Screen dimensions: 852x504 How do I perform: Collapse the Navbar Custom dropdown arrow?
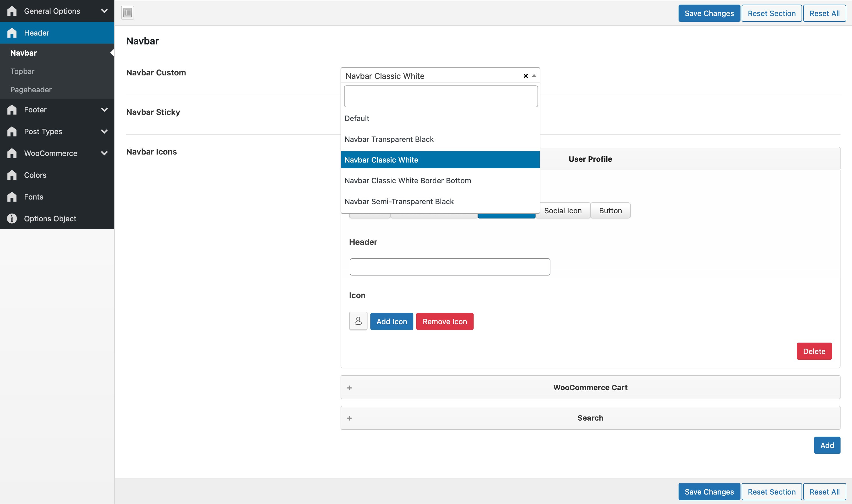point(534,76)
